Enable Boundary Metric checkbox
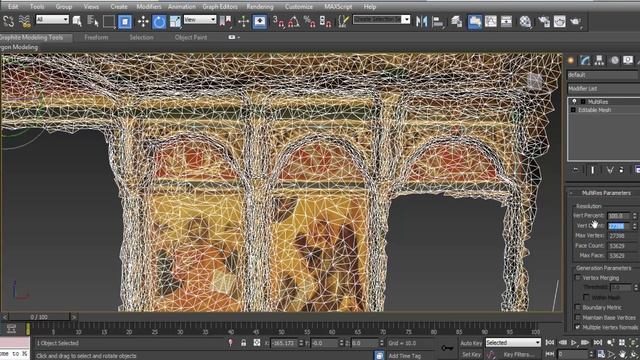The width and height of the screenshot is (640, 360). point(578,307)
